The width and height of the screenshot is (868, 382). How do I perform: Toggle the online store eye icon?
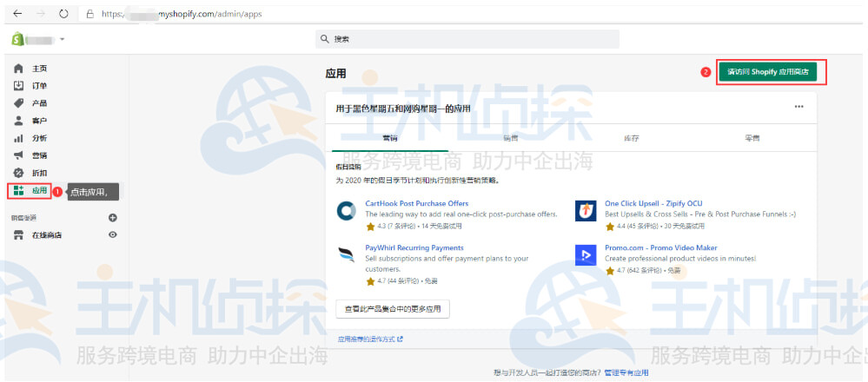[x=112, y=234]
